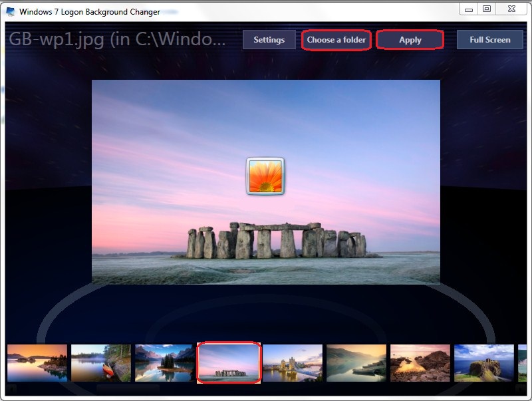Choose the Tower Bridge thumbnail
The width and height of the screenshot is (532, 401).
point(293,363)
